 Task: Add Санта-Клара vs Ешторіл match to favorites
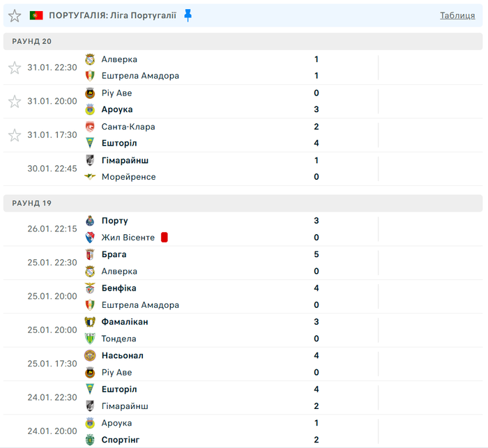(x=15, y=135)
